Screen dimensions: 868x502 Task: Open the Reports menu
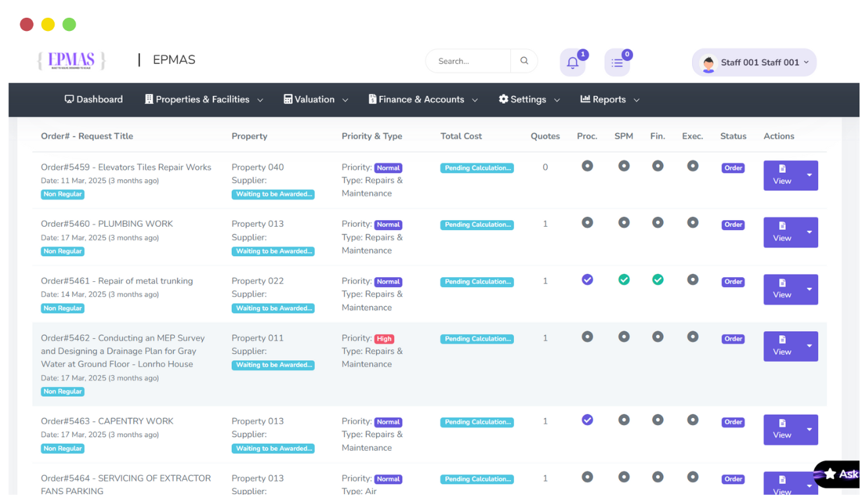click(610, 100)
